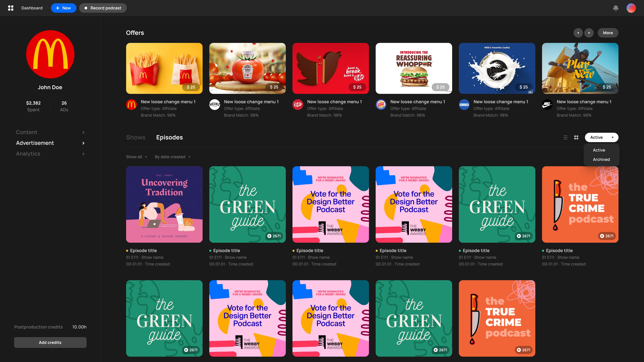Open the gradient user avatar menu
This screenshot has width=644, height=362.
click(x=631, y=8)
